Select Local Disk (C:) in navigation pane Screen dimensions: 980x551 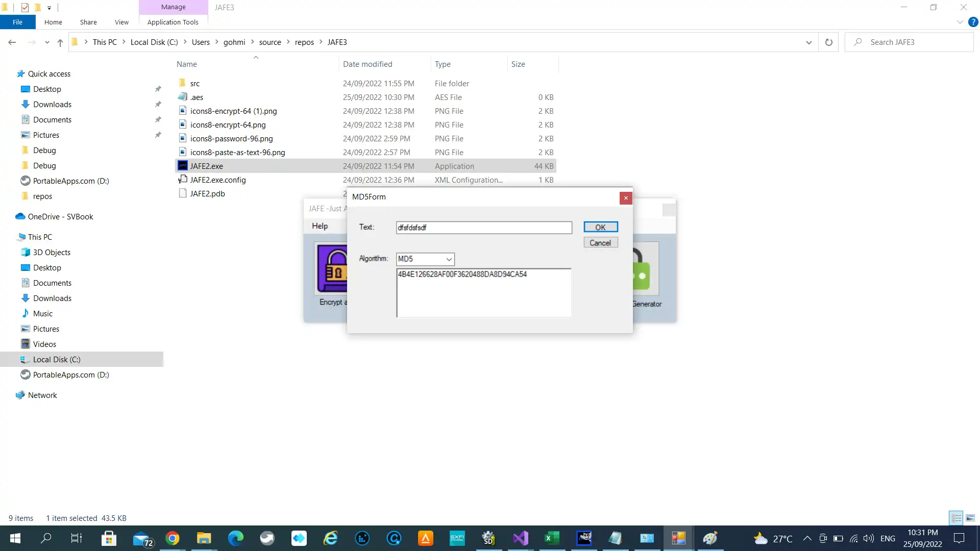pyautogui.click(x=57, y=360)
